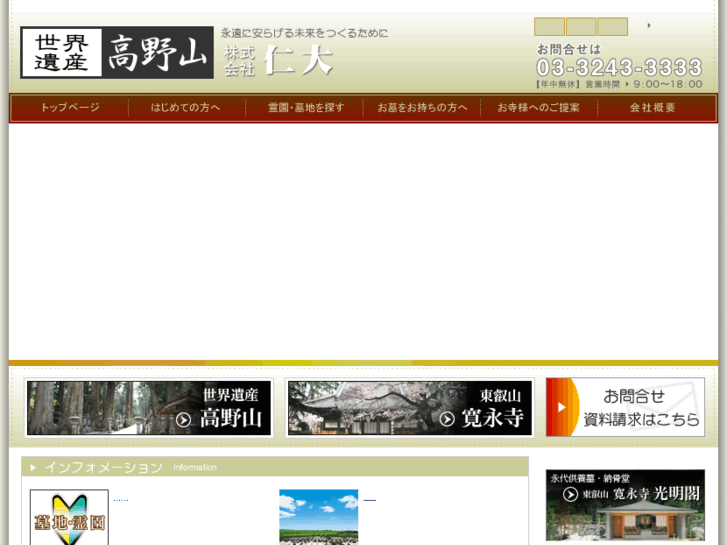Image resolution: width=727 pixels, height=545 pixels.
Task: Click circled arrow icon on 寛永寺 banner
Action: 447,419
